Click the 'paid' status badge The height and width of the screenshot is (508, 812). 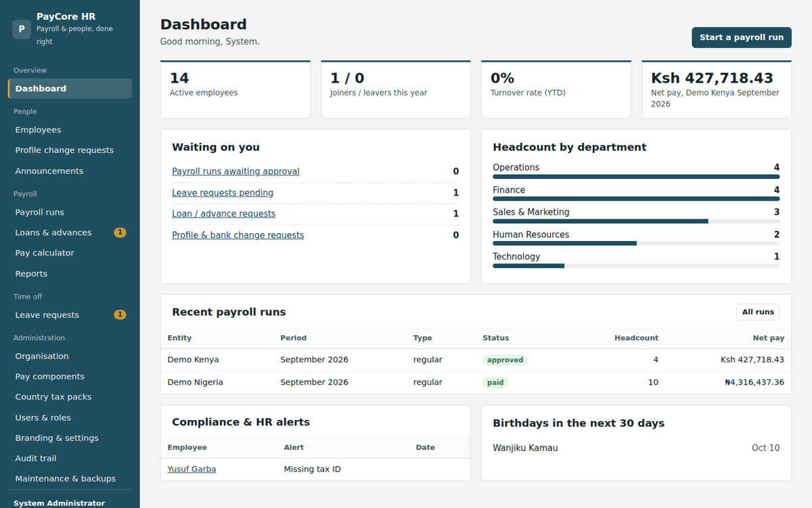(x=495, y=383)
